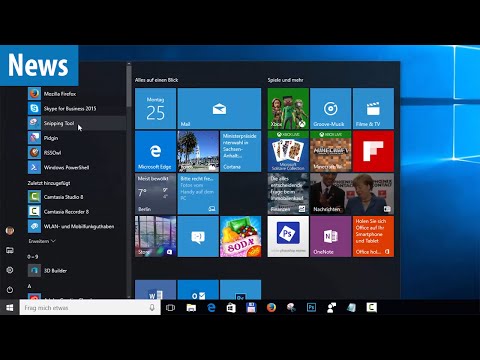Viewport: 480px width, 360px height.
Task: Open the phone companion tile 'Bitte recht fre...'
Action: pyautogui.click(x=198, y=194)
